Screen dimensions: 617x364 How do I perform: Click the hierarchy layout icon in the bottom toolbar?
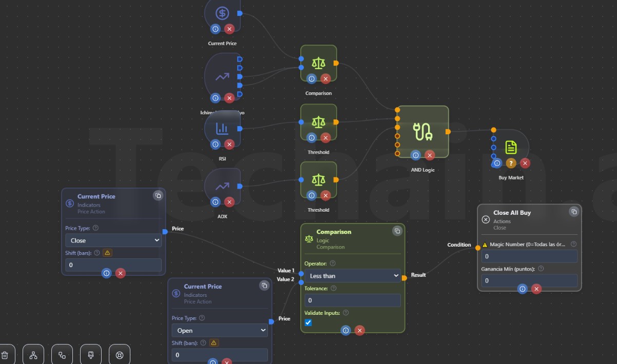(x=33, y=355)
